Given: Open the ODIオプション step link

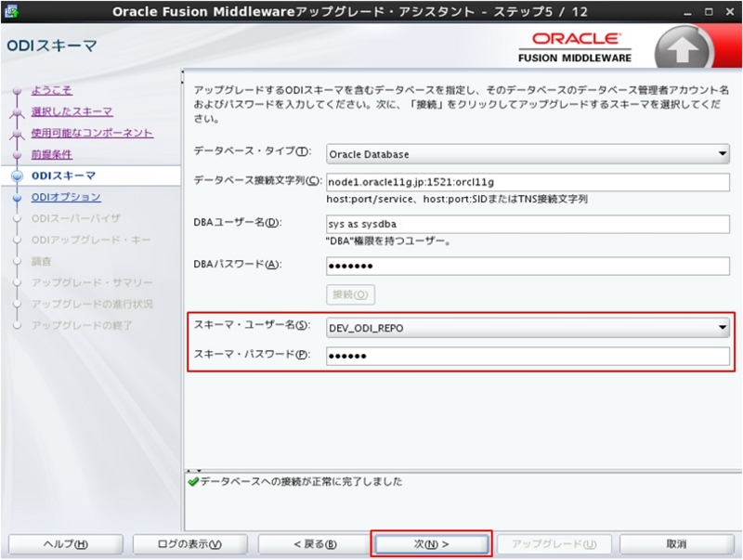Looking at the screenshot, I should tap(66, 197).
